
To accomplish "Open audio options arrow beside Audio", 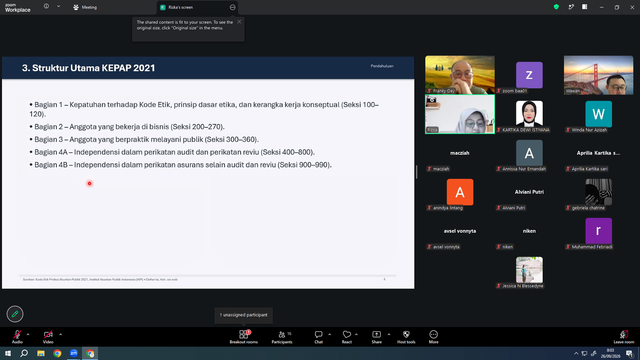I will pyautogui.click(x=28, y=334).
